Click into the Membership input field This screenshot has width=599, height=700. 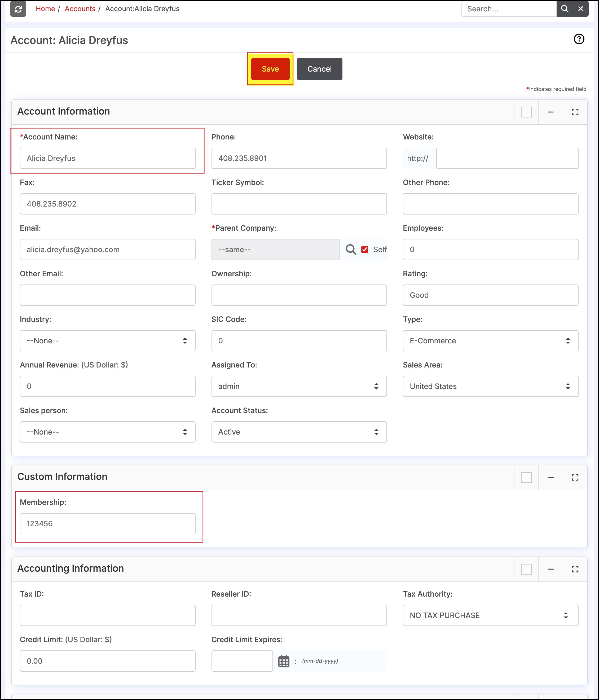point(108,524)
